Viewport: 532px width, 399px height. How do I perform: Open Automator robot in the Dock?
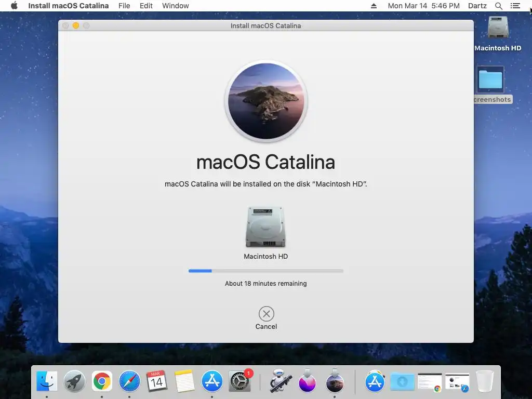280,381
